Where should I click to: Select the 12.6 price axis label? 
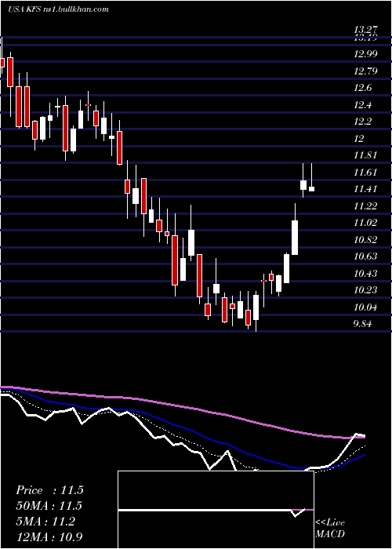click(362, 88)
